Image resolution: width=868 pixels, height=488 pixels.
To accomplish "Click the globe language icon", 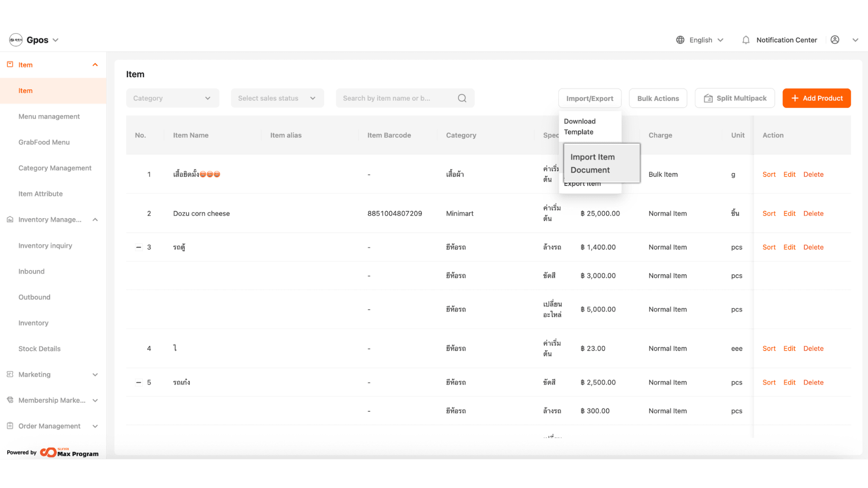I will [x=680, y=40].
